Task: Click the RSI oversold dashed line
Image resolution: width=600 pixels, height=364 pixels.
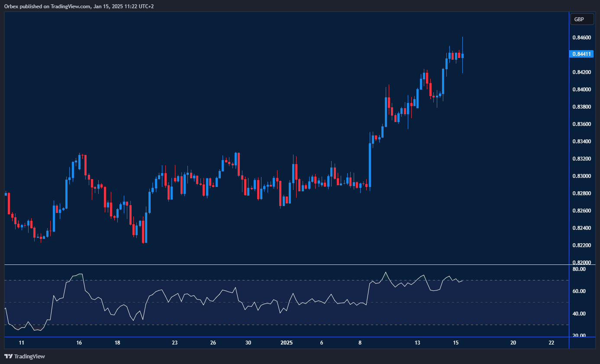Action: (260, 324)
